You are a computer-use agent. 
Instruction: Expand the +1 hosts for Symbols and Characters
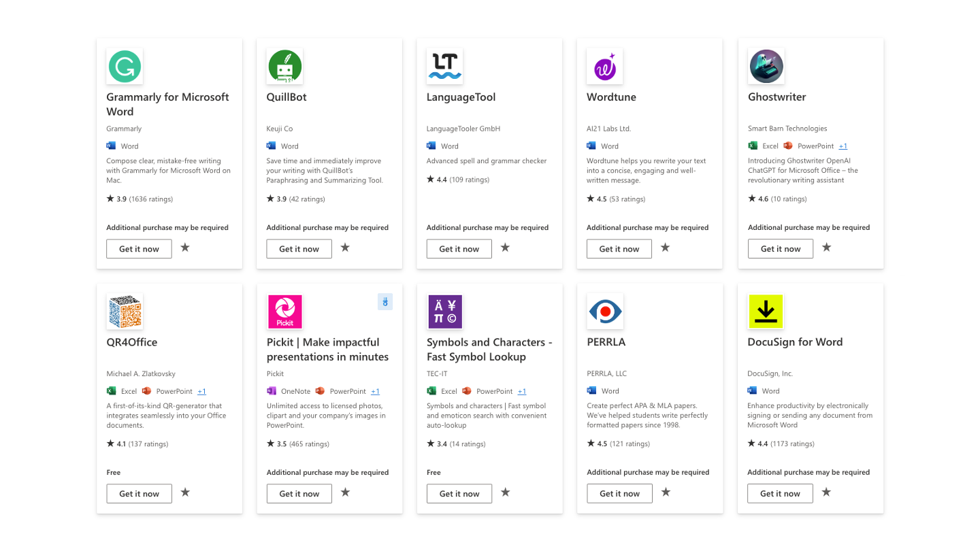522,390
